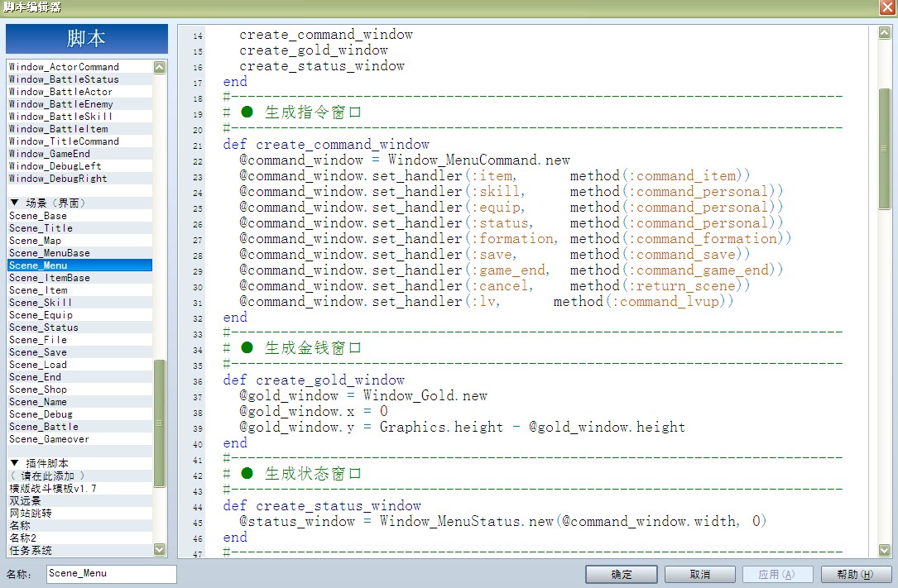The image size is (898, 588).
Task: Collapse the 场景（界面）section triangle
Action: 15,203
